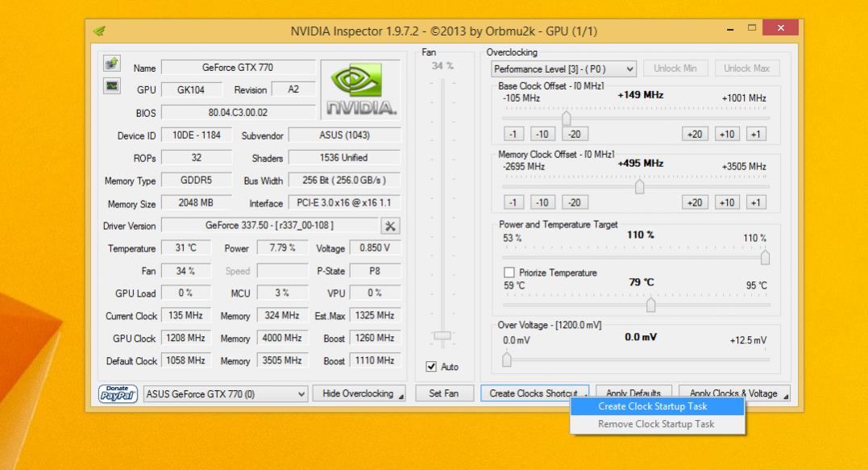Click +1 under Memory Clock Offset
Screen dimensions: 868x470
(x=756, y=202)
